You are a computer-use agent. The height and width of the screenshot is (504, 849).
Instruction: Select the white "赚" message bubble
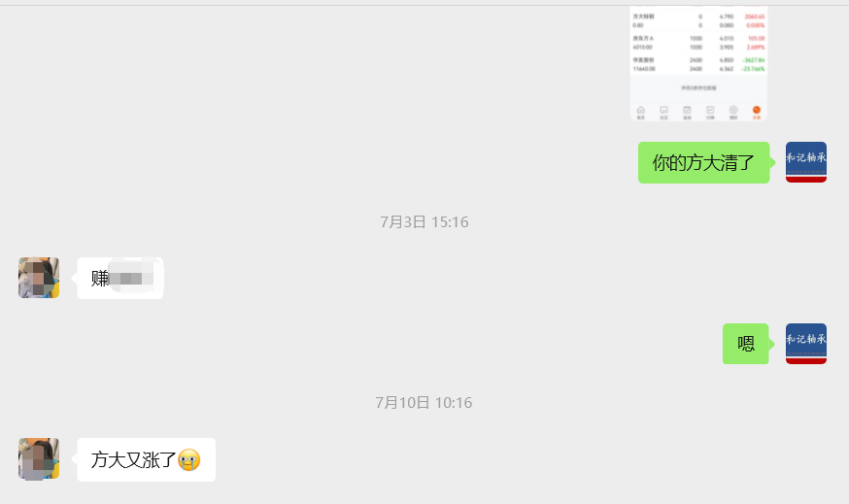click(x=120, y=279)
